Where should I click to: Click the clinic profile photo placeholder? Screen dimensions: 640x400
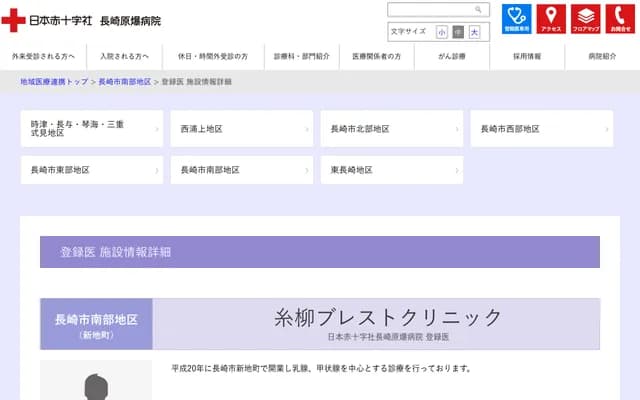tap(96, 385)
